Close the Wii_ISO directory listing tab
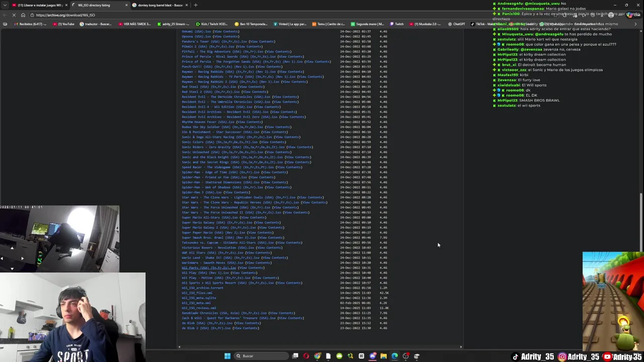 [x=126, y=5]
